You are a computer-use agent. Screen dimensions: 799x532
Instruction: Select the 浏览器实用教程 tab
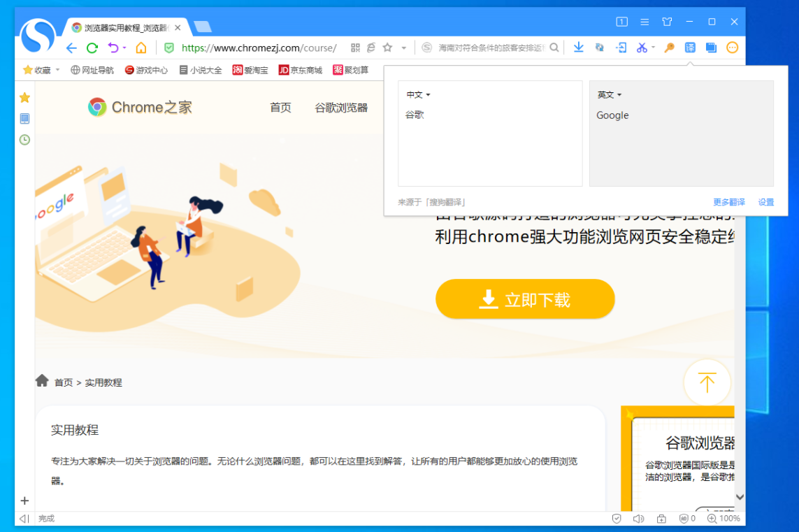tap(125, 27)
